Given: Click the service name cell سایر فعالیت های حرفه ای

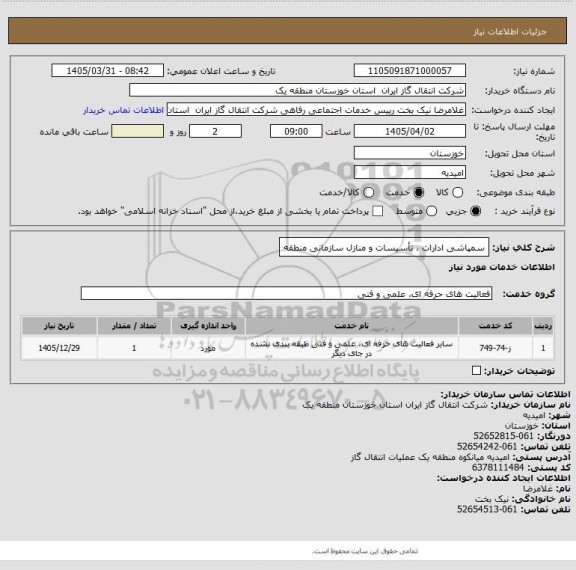Looking at the screenshot, I should click(x=352, y=348).
